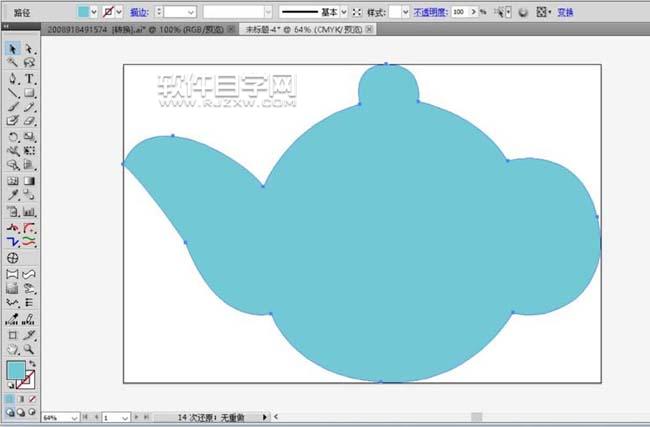
Task: Close the 未标题-4 document tab
Action: 369,29
